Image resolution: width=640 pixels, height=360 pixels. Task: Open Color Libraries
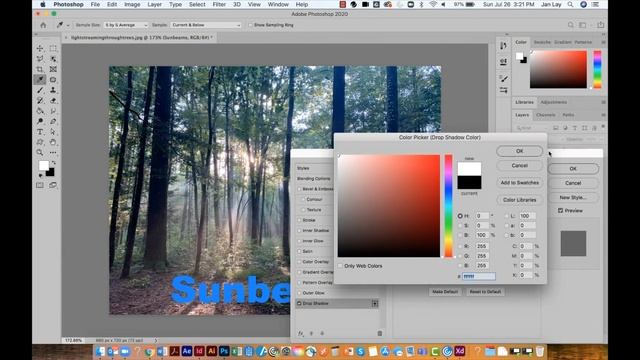tap(520, 200)
